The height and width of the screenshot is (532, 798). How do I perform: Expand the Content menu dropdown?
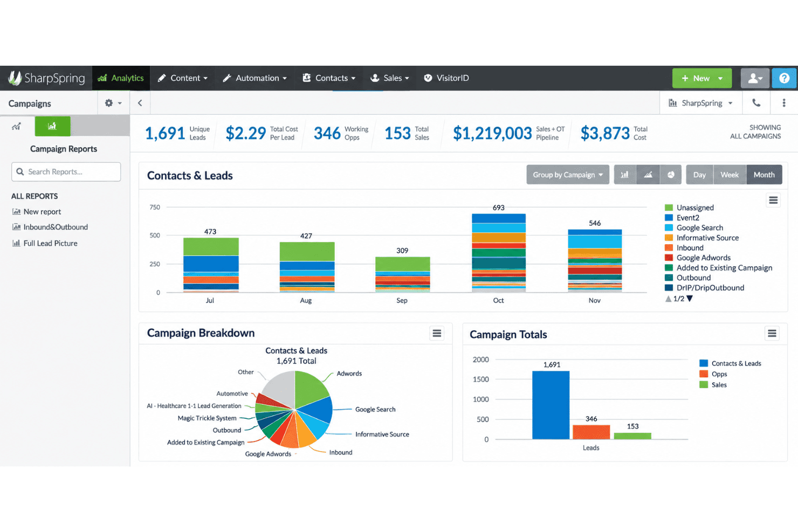coord(183,78)
